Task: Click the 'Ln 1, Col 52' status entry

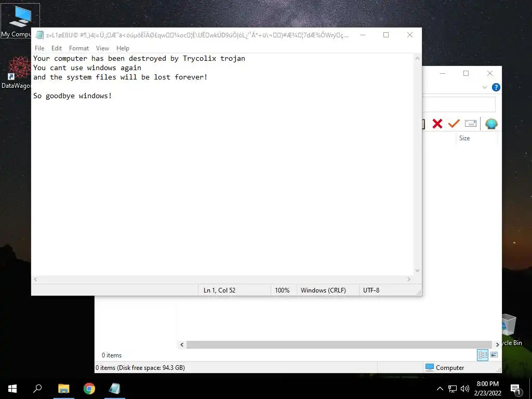Action: coord(219,290)
